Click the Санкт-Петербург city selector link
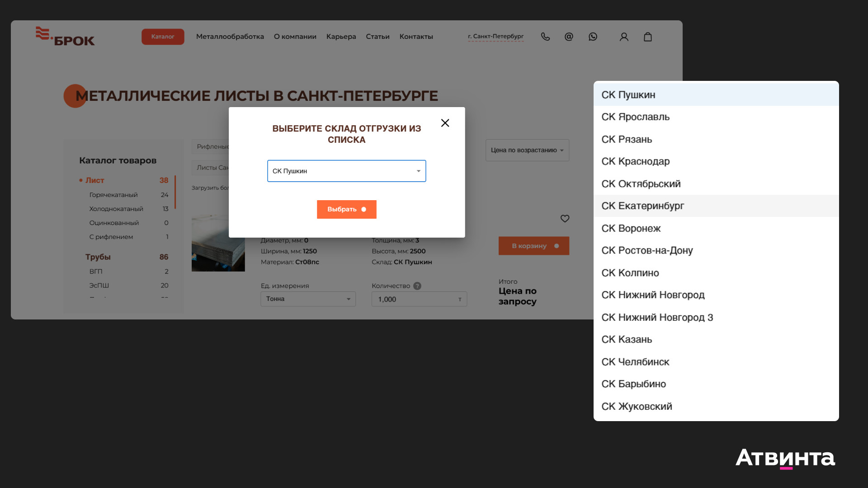 495,37
